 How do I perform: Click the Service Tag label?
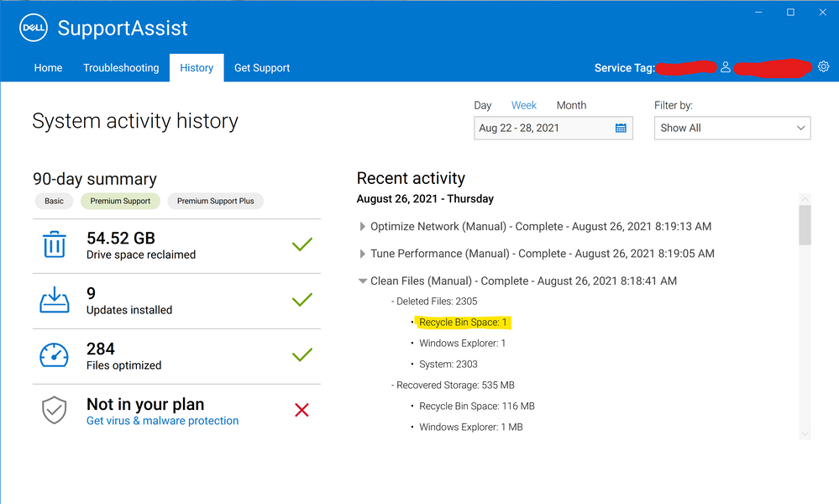tap(625, 68)
